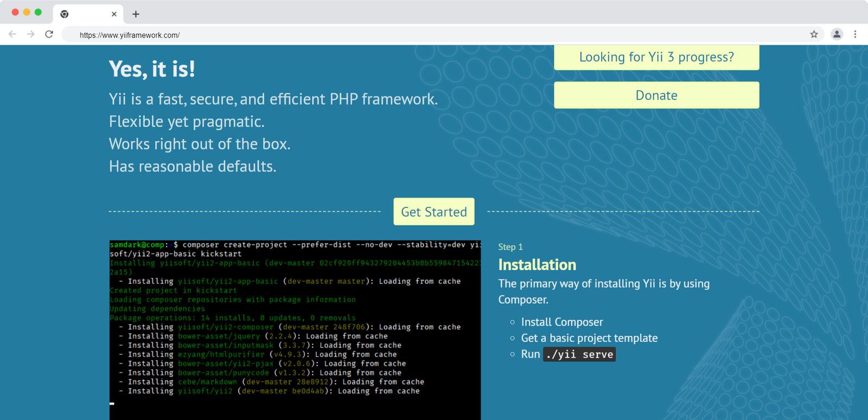
Task: Open the Install Composer link
Action: pos(562,322)
